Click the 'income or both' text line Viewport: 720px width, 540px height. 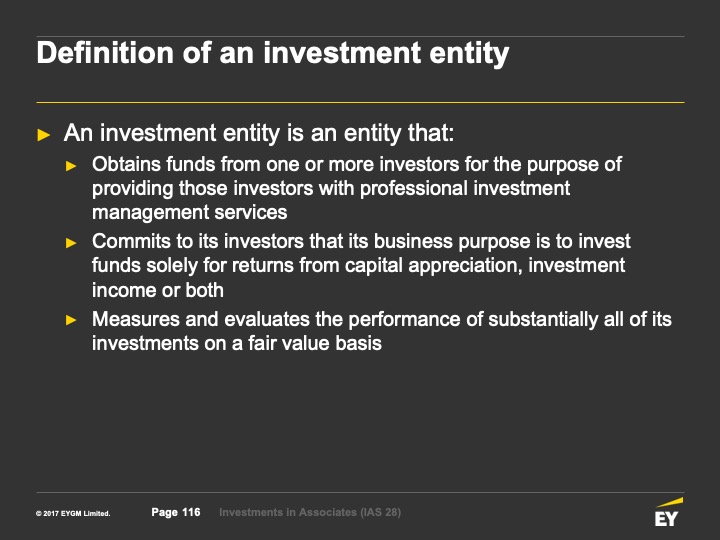tap(157, 290)
